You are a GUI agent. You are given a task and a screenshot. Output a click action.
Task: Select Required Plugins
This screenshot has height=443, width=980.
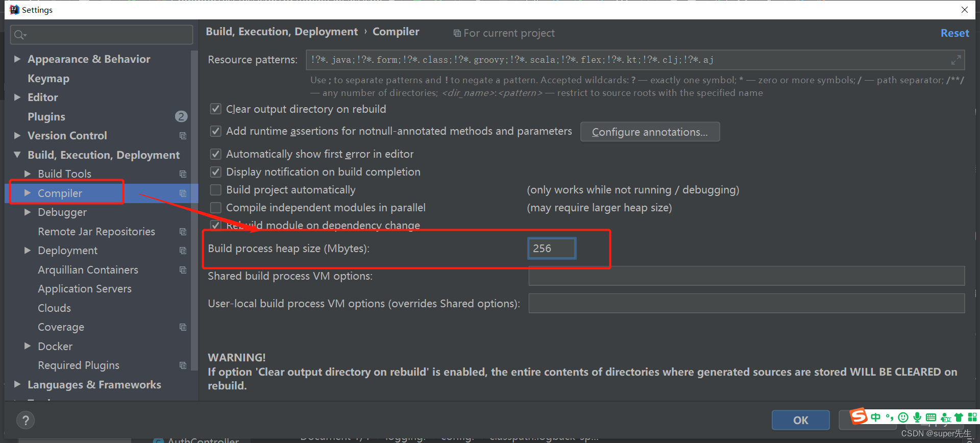tap(79, 365)
